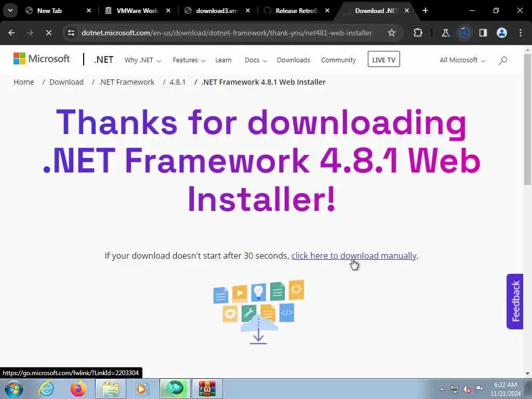
Task: Close the Release RetroB tab
Action: pyautogui.click(x=327, y=10)
